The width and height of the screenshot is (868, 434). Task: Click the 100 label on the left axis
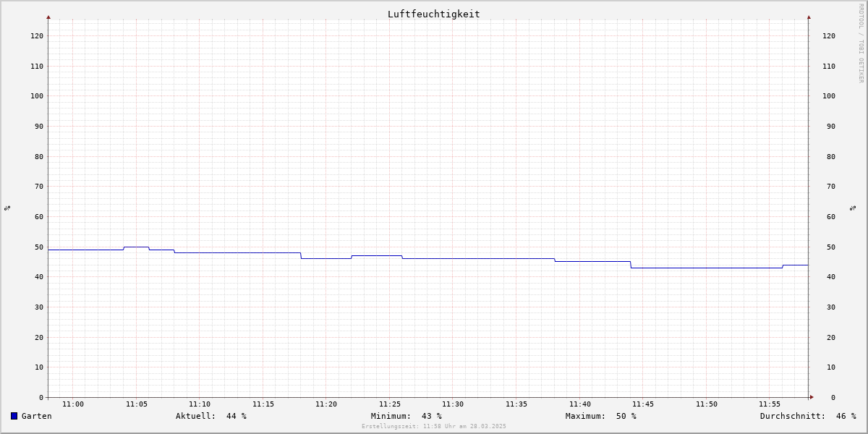[x=37, y=96]
